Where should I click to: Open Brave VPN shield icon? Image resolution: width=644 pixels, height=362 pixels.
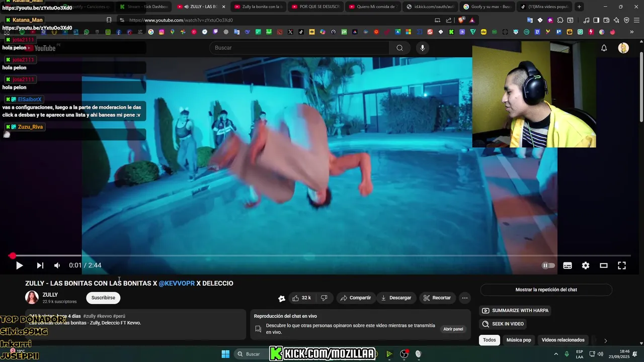coord(626,20)
